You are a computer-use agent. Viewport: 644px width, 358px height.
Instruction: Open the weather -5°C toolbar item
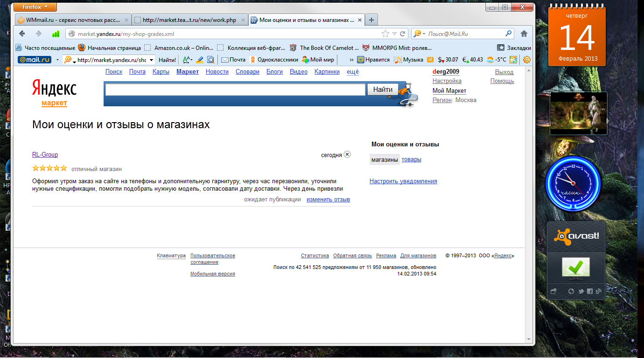(497, 60)
